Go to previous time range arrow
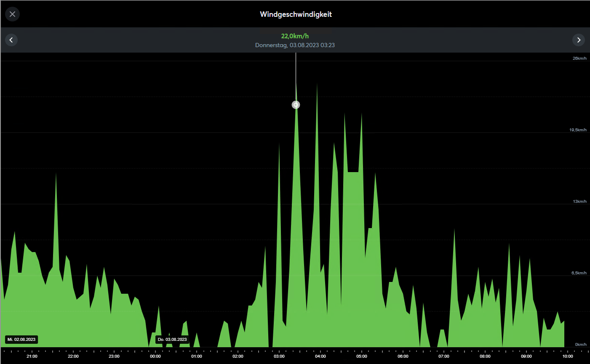Screen dimensions: 590x364 pos(11,40)
